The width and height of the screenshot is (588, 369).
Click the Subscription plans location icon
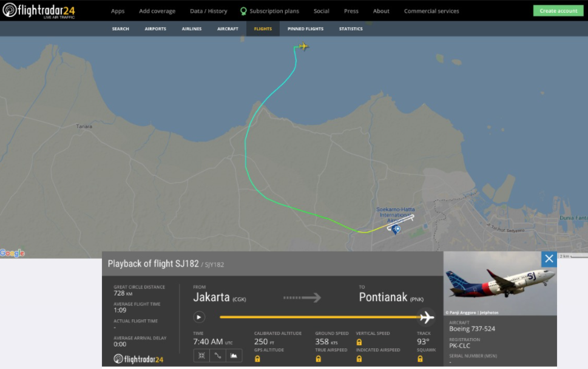pyautogui.click(x=243, y=11)
